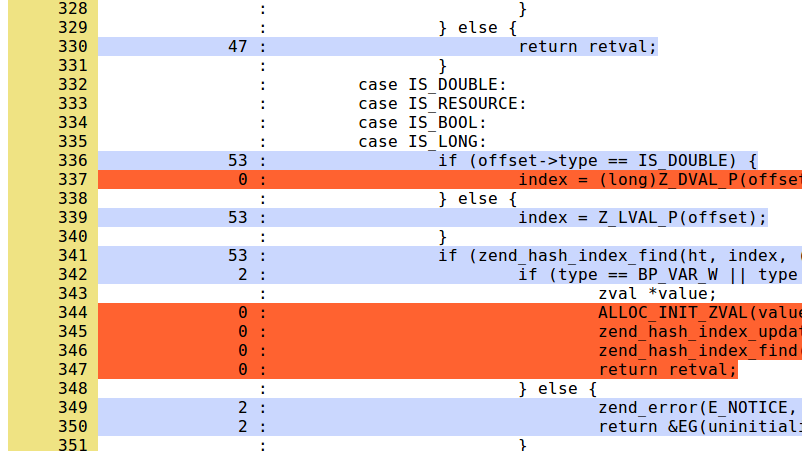This screenshot has height=451, width=802.
Task: Click the hit count 47 on line 330
Action: point(237,46)
